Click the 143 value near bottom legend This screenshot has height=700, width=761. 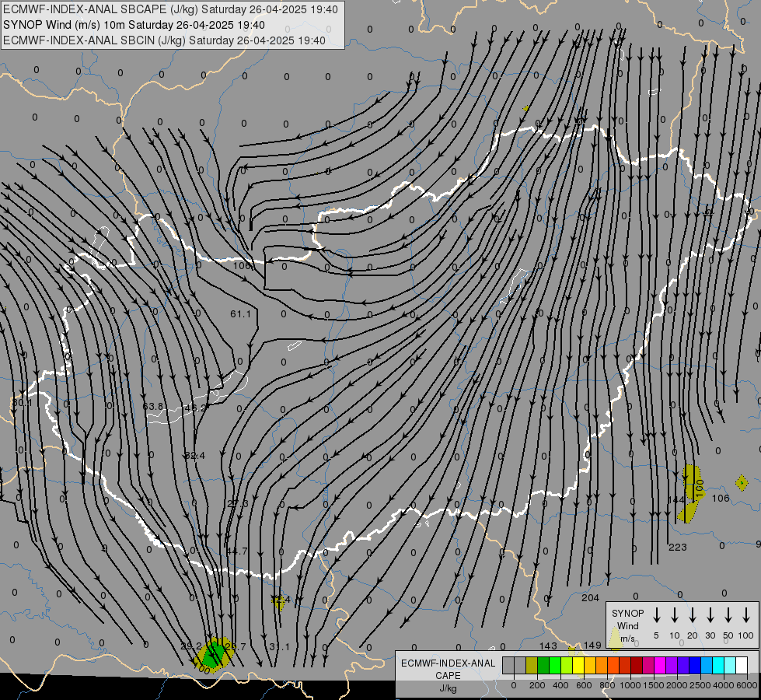tap(548, 646)
